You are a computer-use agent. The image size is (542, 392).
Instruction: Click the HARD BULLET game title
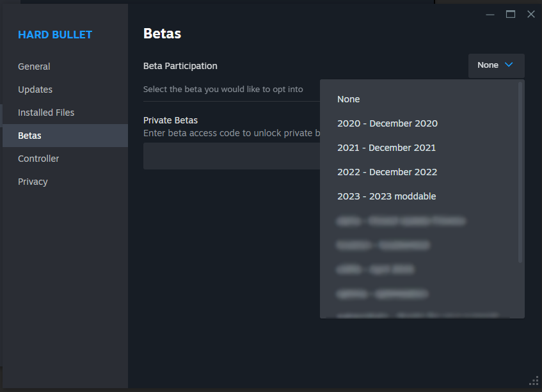(x=55, y=35)
